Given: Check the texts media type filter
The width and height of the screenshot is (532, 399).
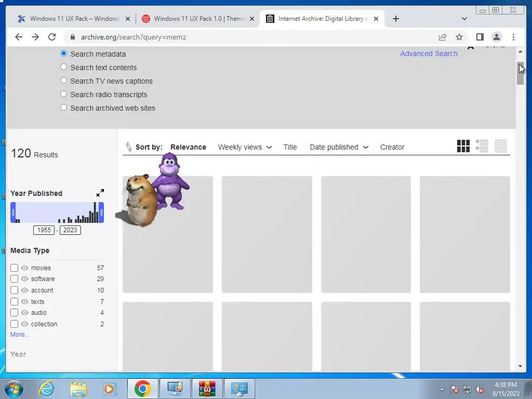Looking at the screenshot, I should [14, 302].
